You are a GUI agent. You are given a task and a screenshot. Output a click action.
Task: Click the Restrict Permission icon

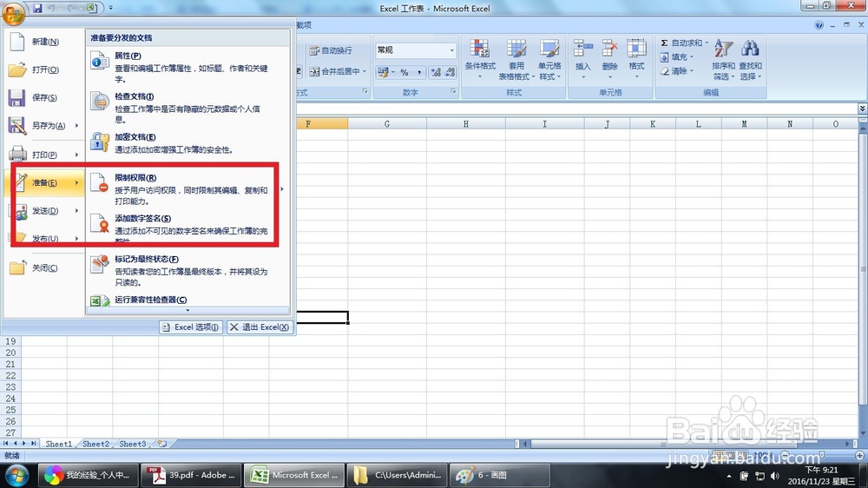click(100, 183)
